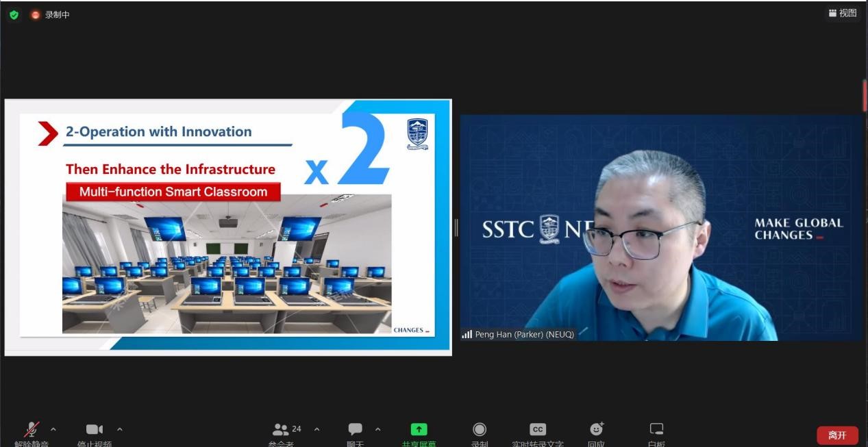This screenshot has width=868, height=447.
Task: Open the whiteboard icon
Action: (656, 429)
